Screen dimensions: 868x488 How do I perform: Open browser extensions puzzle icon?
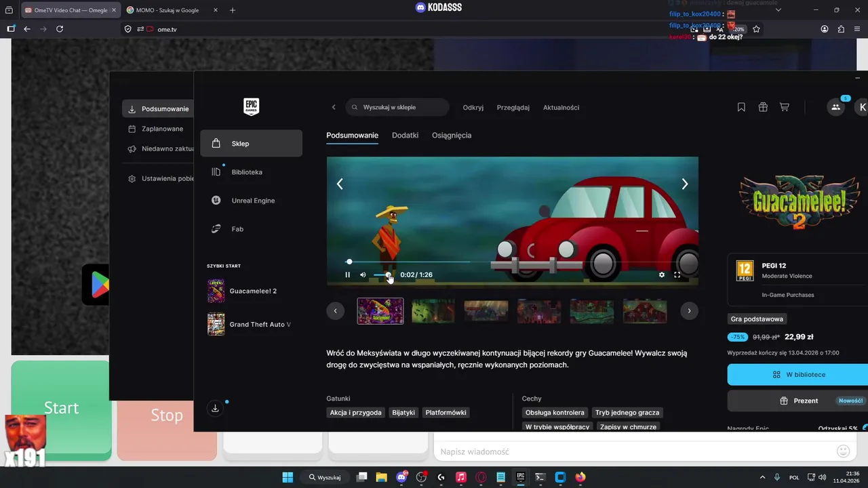[x=841, y=29]
